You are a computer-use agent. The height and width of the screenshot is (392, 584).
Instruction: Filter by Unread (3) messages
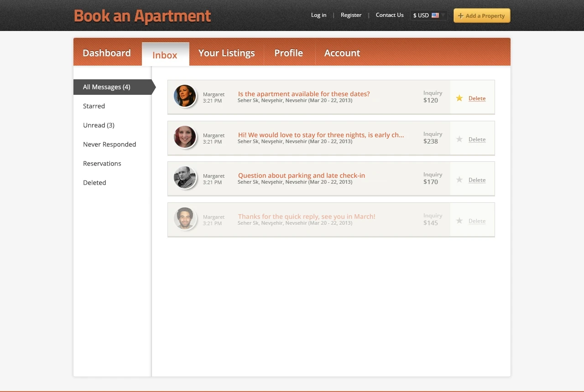coord(99,125)
